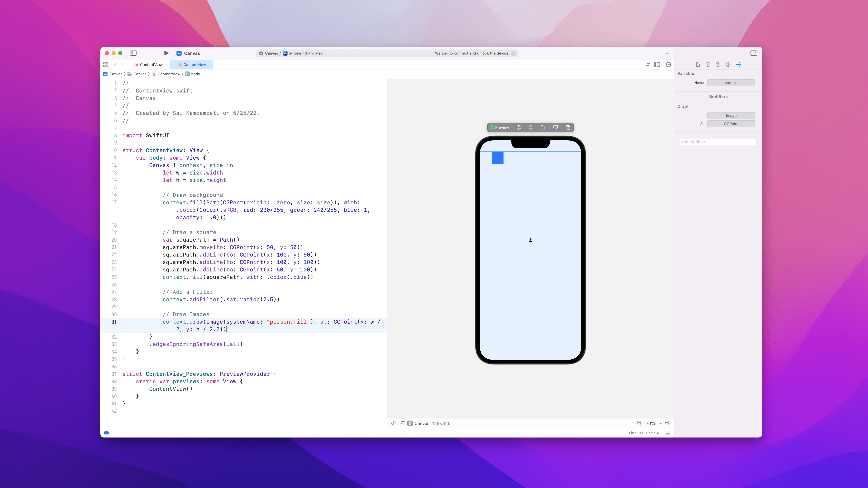The width and height of the screenshot is (868, 488).
Task: Open the Attributes inspector icon
Action: point(738,65)
